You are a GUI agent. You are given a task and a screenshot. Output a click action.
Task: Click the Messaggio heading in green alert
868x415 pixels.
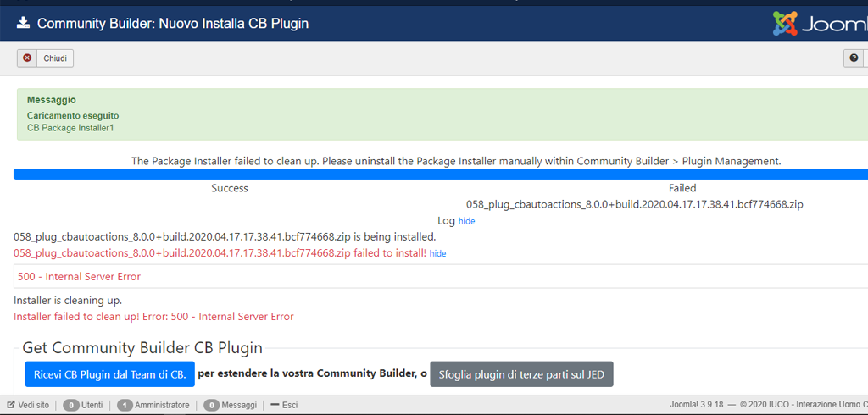pyautogui.click(x=52, y=100)
